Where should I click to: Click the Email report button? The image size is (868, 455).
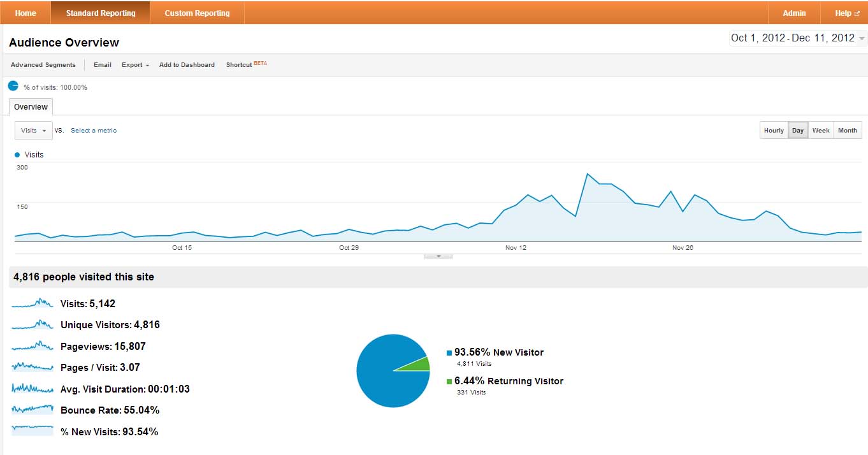103,65
